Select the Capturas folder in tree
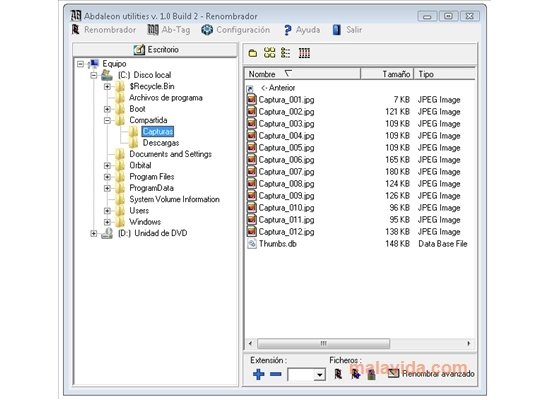Image resolution: width=550 pixels, height=400 pixels. (158, 132)
